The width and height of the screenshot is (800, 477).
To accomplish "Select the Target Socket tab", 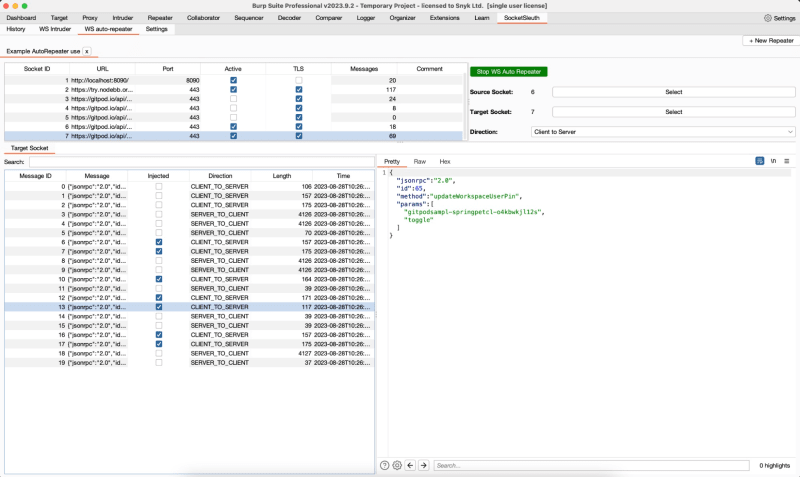I will click(x=30, y=148).
